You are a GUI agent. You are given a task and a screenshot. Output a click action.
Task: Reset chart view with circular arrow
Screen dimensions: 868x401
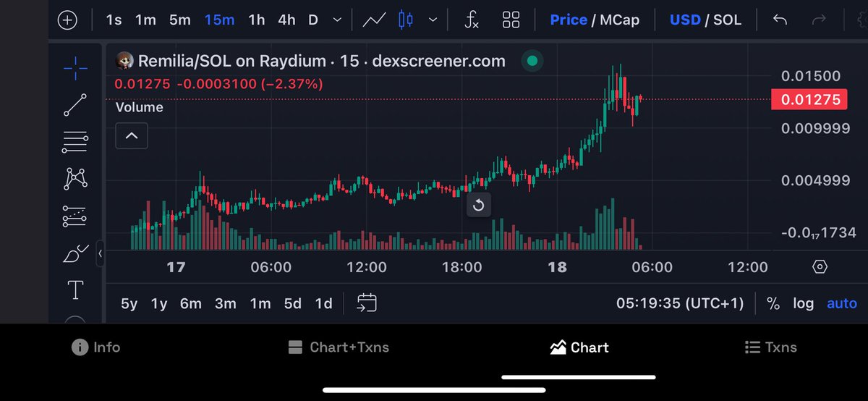coord(477,206)
